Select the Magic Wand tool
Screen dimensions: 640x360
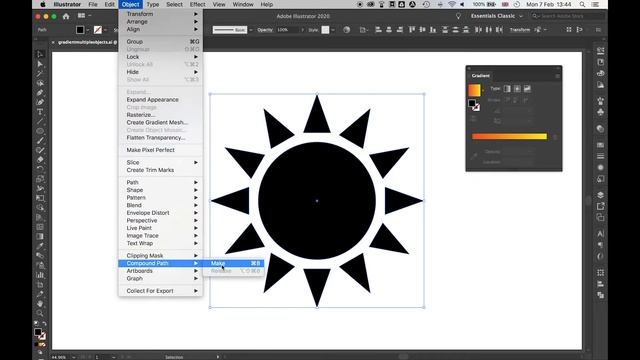(40, 73)
